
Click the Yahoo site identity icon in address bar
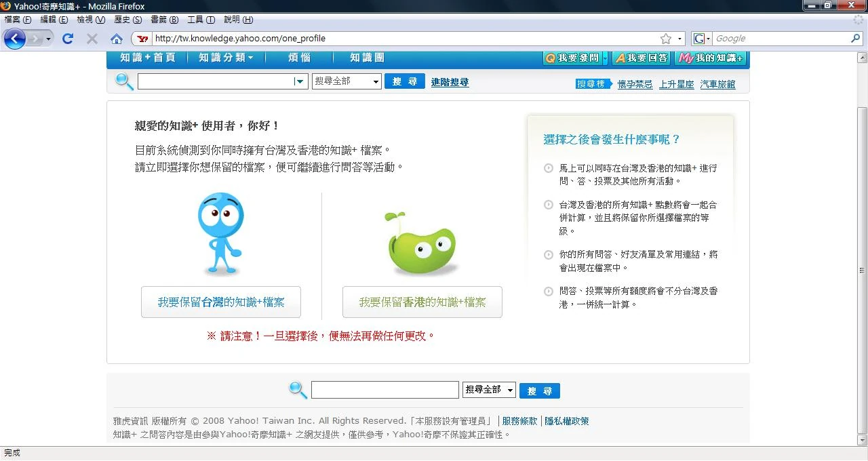coord(142,39)
